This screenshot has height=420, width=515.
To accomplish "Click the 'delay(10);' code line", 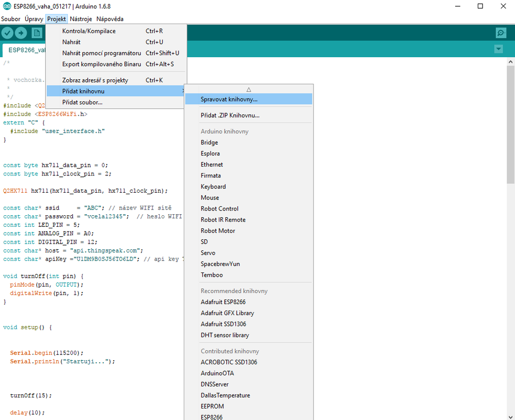I will pos(27,413).
